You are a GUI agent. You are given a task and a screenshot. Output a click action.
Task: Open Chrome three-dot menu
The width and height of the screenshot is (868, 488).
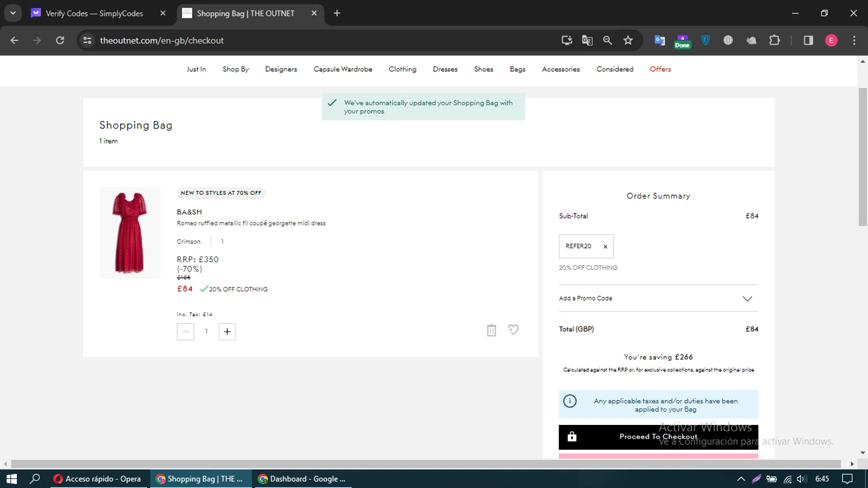854,41
